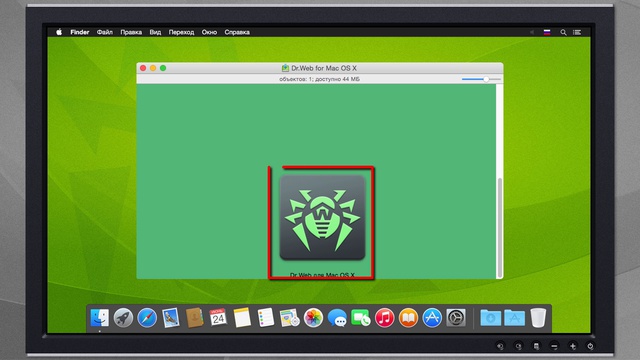Image resolution: width=640 pixels, height=360 pixels.
Task: Open the Applications folder stack in dock
Action: [x=515, y=318]
